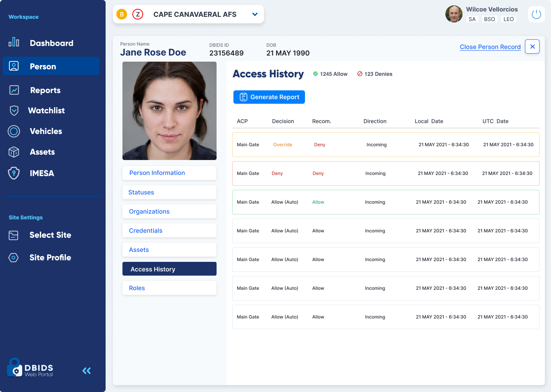This screenshot has width=551, height=392.
Task: Click the IMESA shield pin icon
Action: click(x=14, y=173)
